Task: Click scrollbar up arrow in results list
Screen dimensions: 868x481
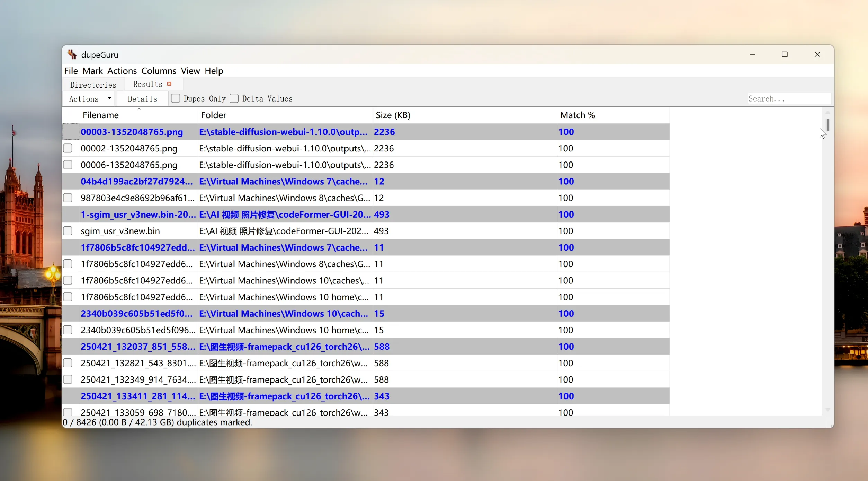Action: click(827, 113)
